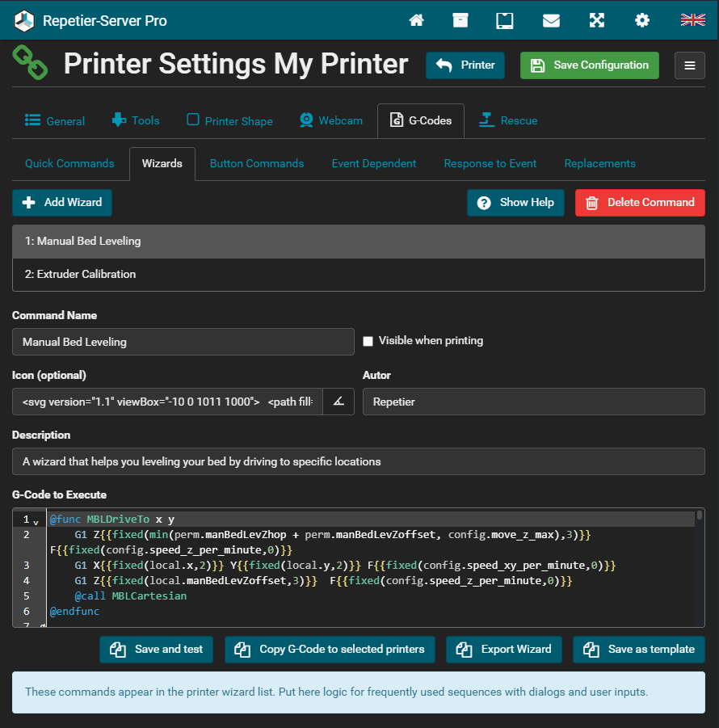The height and width of the screenshot is (728, 719).
Task: Switch to the General tab
Action: point(55,121)
